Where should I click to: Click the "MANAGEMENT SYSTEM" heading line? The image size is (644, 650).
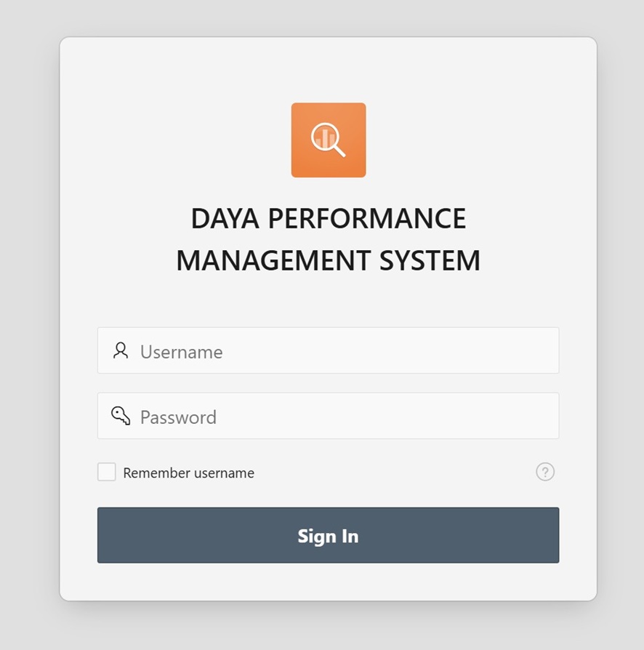[328, 260]
